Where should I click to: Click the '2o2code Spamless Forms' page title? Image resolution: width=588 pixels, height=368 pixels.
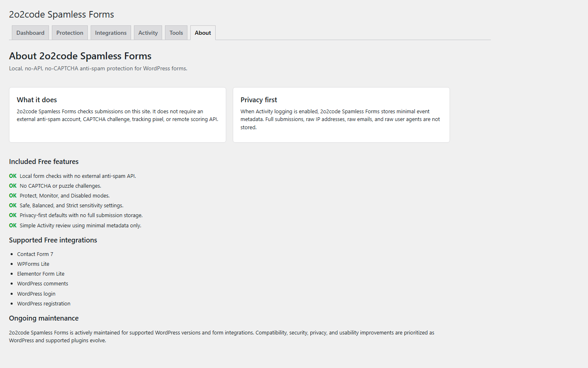tap(62, 14)
